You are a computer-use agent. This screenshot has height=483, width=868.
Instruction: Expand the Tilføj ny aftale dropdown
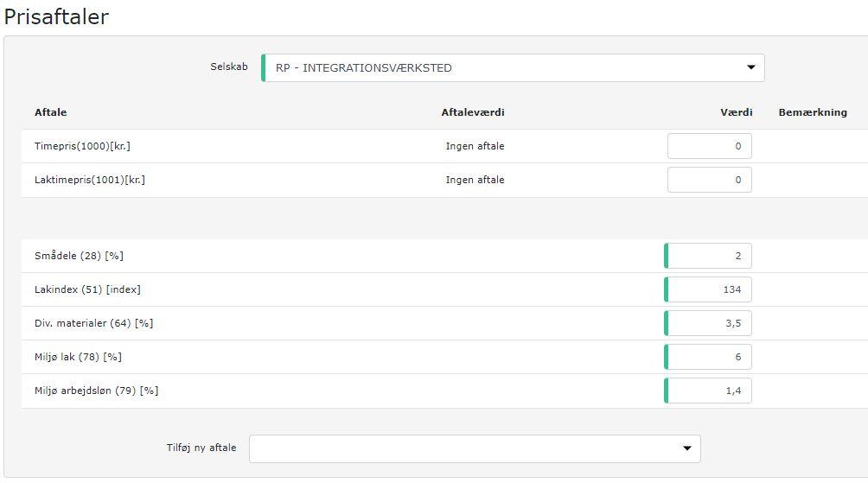pos(475,448)
